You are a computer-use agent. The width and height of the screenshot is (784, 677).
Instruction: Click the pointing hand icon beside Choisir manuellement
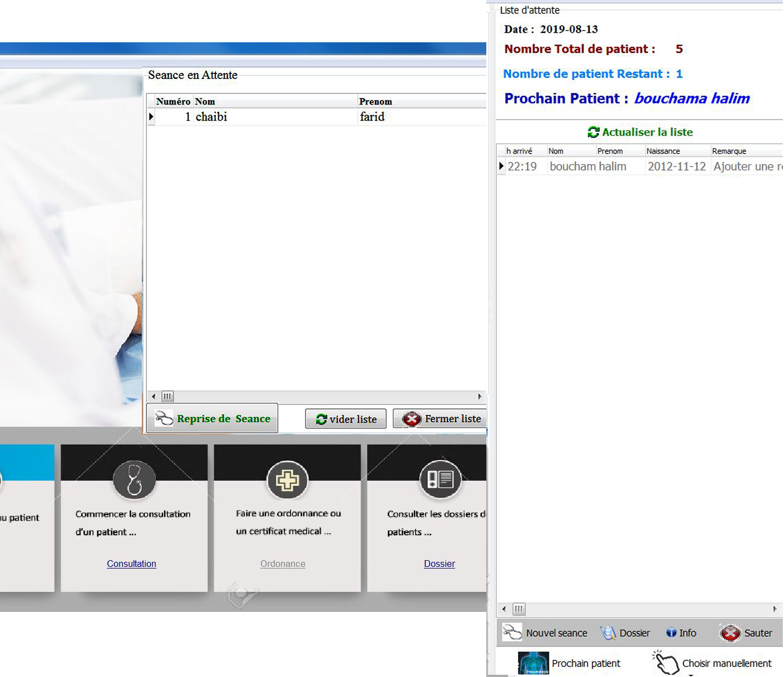point(665,663)
